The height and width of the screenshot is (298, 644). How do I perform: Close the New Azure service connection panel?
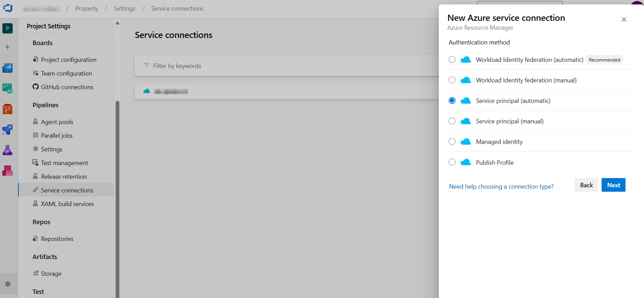coord(624,19)
